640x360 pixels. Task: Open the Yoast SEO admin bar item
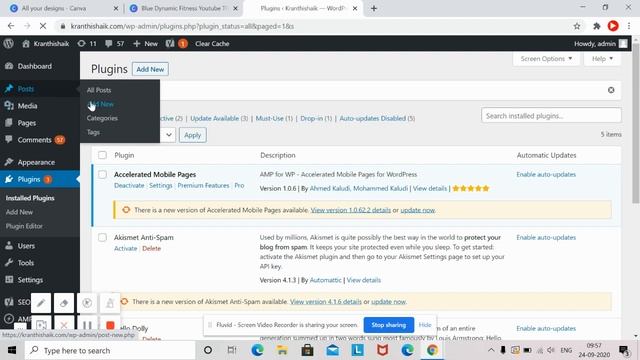(x=176, y=43)
